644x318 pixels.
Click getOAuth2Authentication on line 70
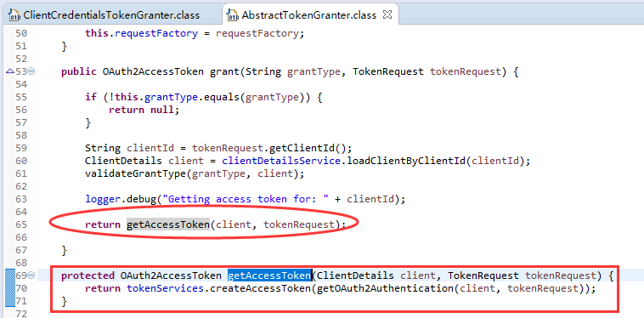tap(385, 288)
